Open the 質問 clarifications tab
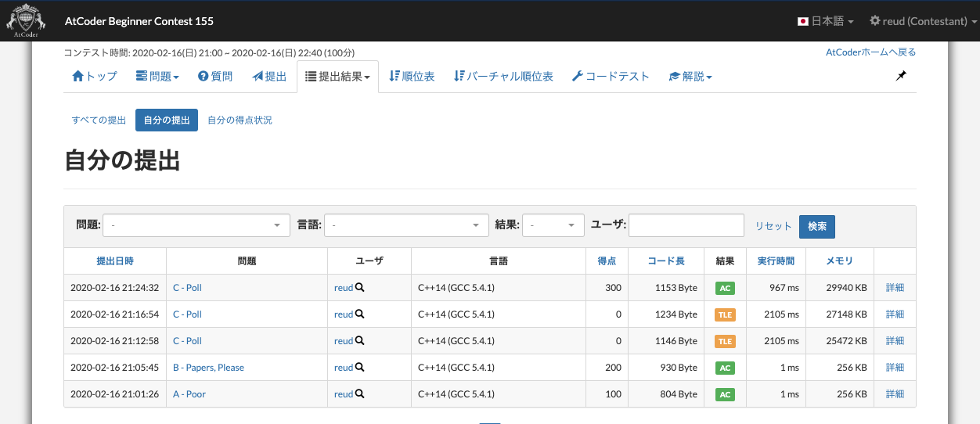The image size is (980, 424). pyautogui.click(x=215, y=77)
